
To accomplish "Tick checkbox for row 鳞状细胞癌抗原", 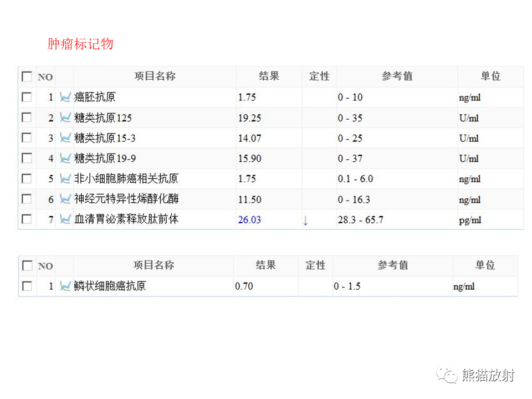I will pos(27,286).
